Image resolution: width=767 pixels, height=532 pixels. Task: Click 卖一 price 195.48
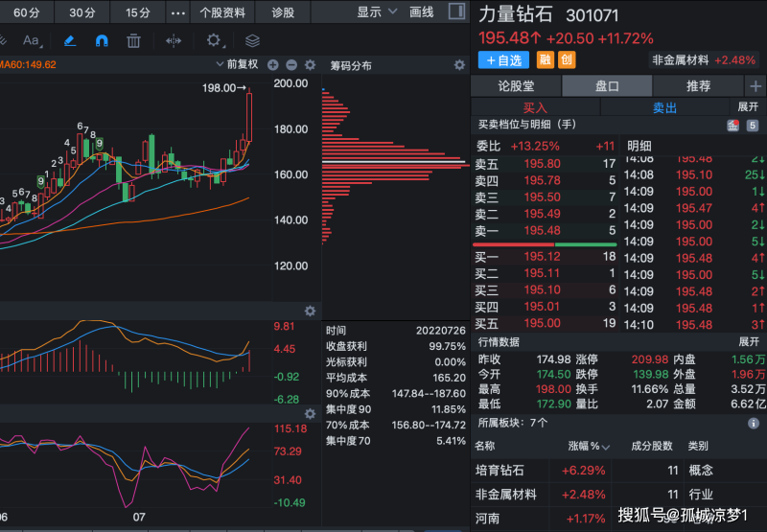[x=543, y=230]
